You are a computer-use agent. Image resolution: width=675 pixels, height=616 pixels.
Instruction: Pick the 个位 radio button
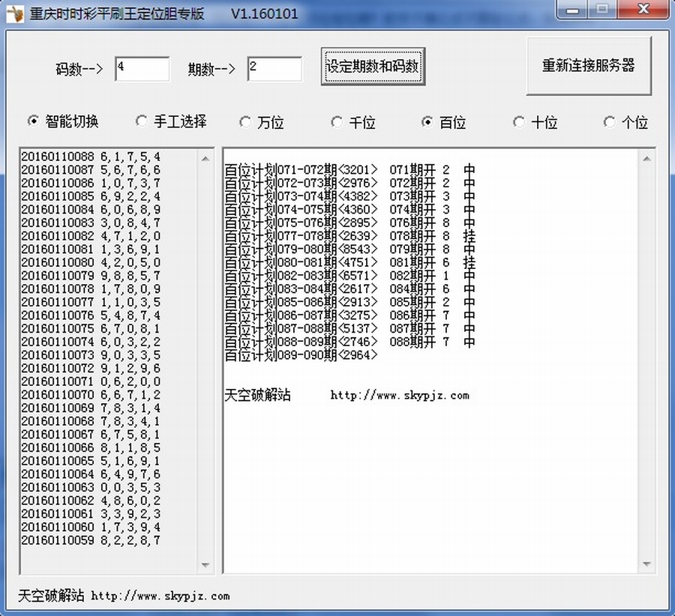click(610, 122)
